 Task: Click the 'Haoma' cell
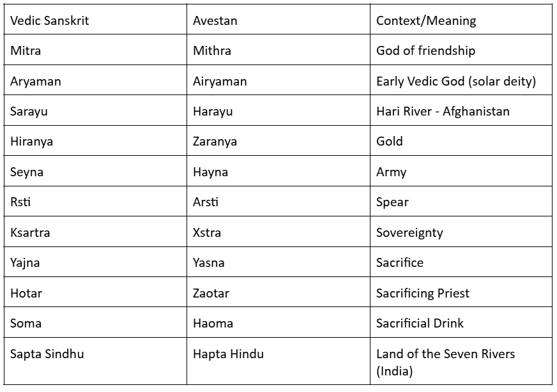point(278,322)
